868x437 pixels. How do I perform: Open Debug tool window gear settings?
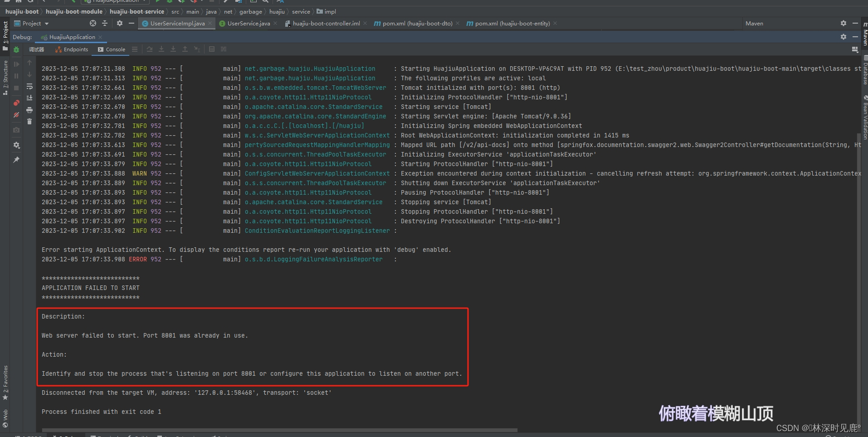point(844,37)
